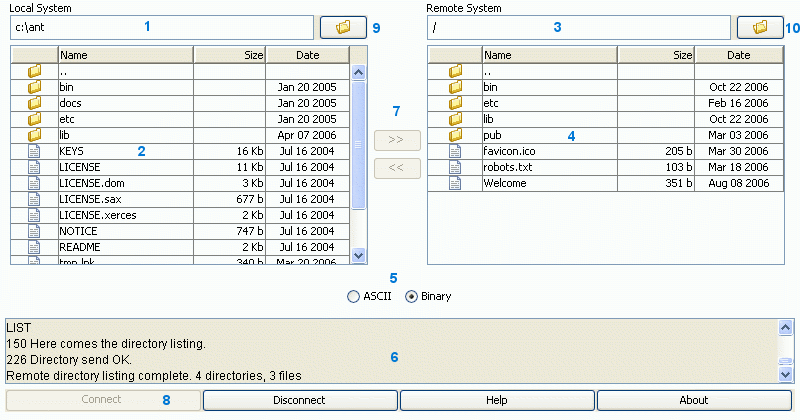Click the local parent directory folder icon

pos(34,71)
